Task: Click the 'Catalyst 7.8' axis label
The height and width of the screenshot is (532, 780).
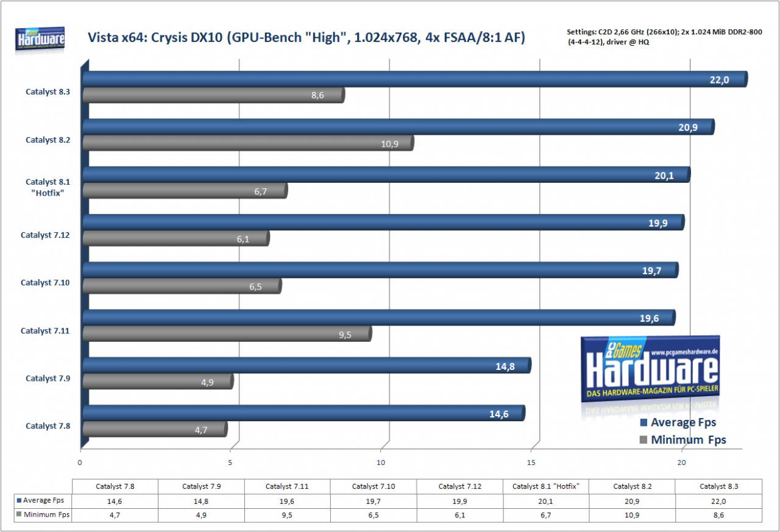Action: click(x=48, y=426)
